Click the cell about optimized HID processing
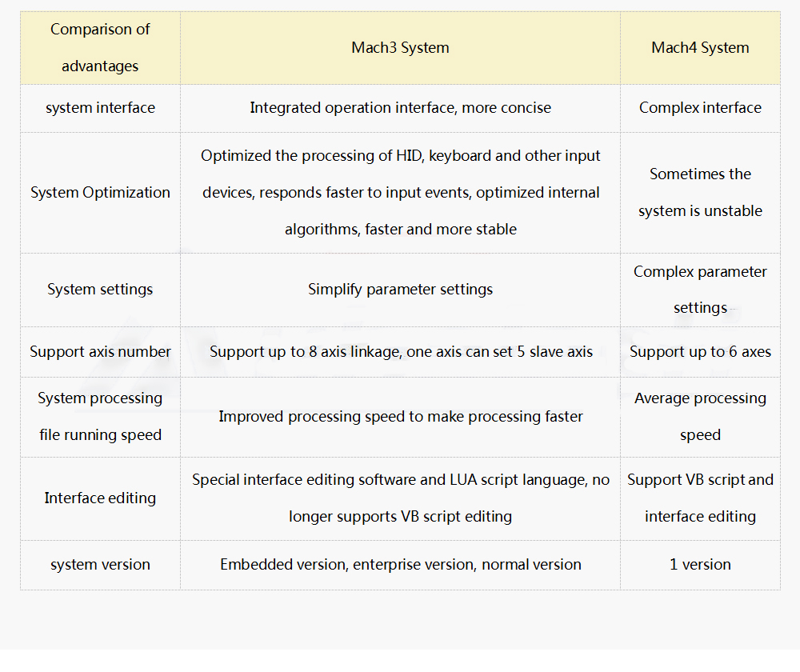 (x=400, y=193)
